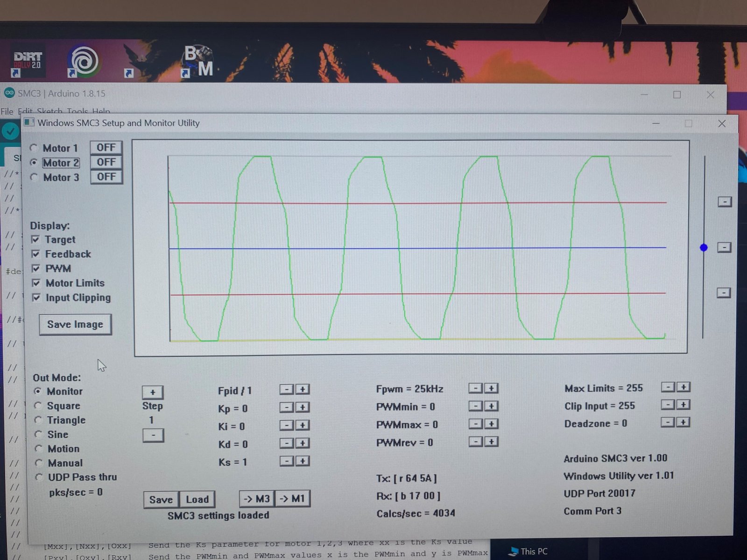This screenshot has width=747, height=560.
Task: Open the Sketch menu in Arduino window
Action: tap(49, 112)
